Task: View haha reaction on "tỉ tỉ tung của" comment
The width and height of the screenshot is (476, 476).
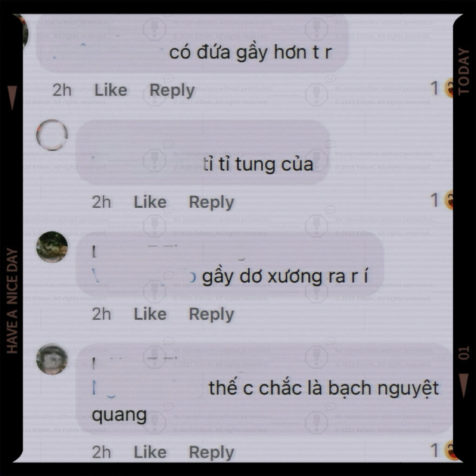Action: (x=449, y=200)
